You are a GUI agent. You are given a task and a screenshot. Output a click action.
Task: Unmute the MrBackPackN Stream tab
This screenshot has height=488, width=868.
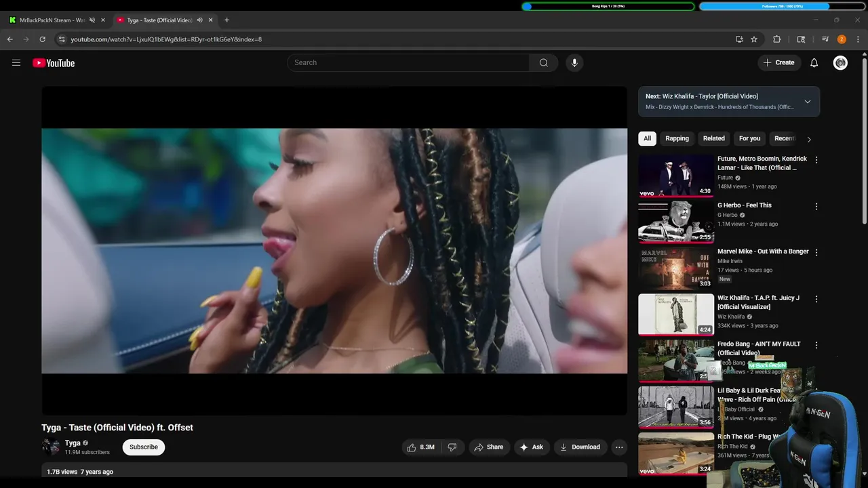(x=92, y=20)
